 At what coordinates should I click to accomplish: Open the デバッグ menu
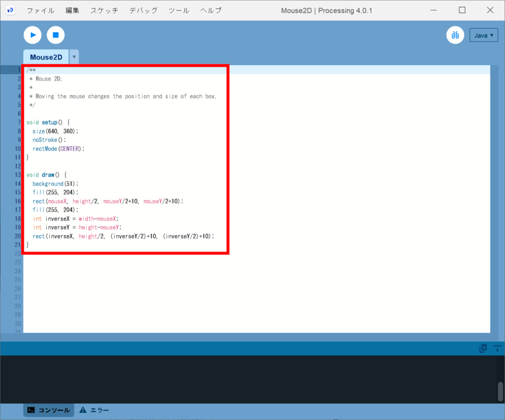point(144,11)
